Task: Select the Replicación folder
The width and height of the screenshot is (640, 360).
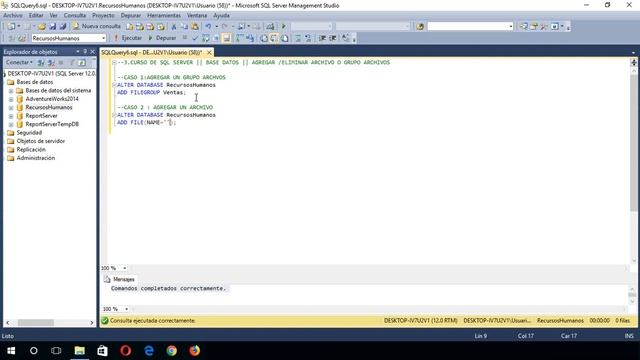Action: point(31,150)
